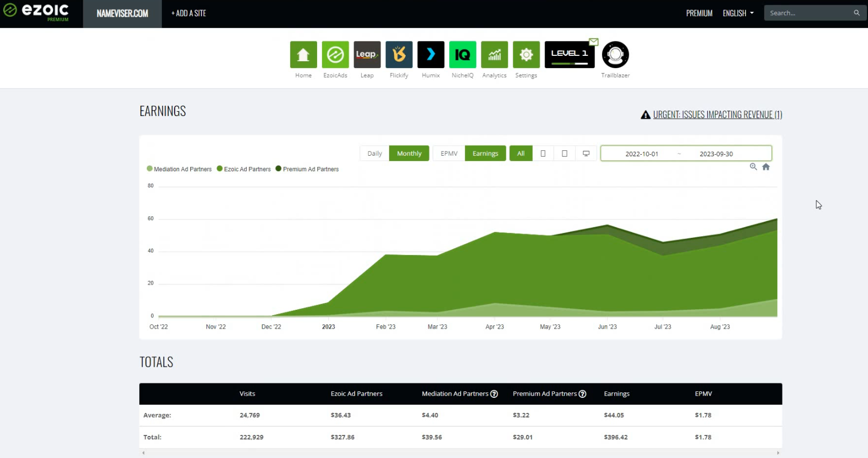This screenshot has width=868, height=458.
Task: Reset chart with the home icon
Action: click(x=766, y=167)
